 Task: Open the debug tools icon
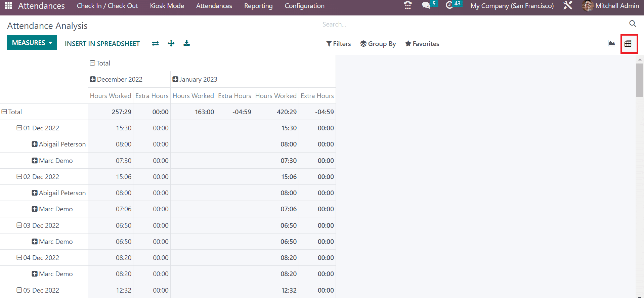click(x=568, y=6)
